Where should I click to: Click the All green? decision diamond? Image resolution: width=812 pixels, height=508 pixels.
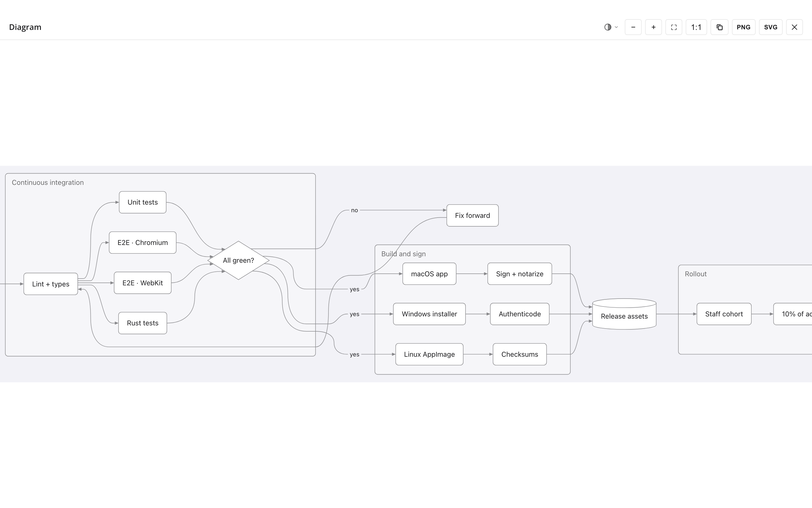coord(239,260)
